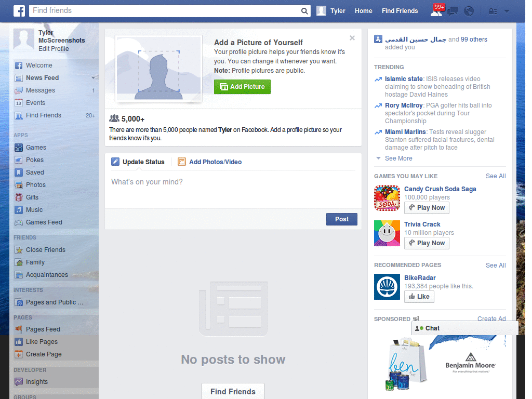Click the Family house icon
This screenshot has width=532, height=399.
19,262
